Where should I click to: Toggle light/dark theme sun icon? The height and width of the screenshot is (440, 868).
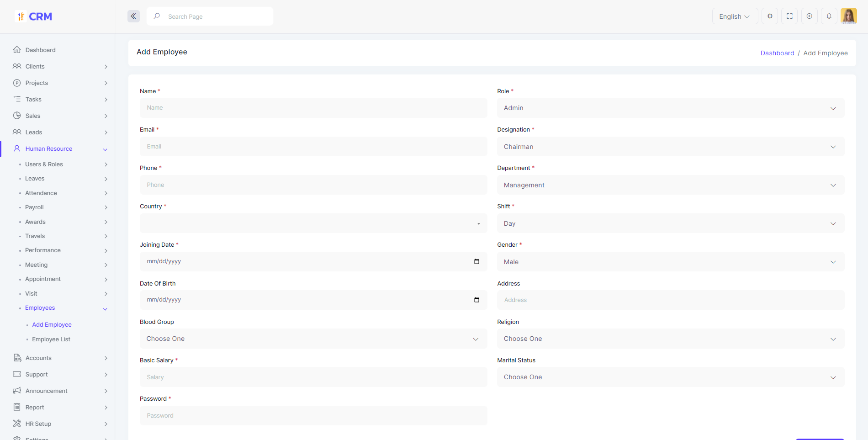tap(770, 16)
